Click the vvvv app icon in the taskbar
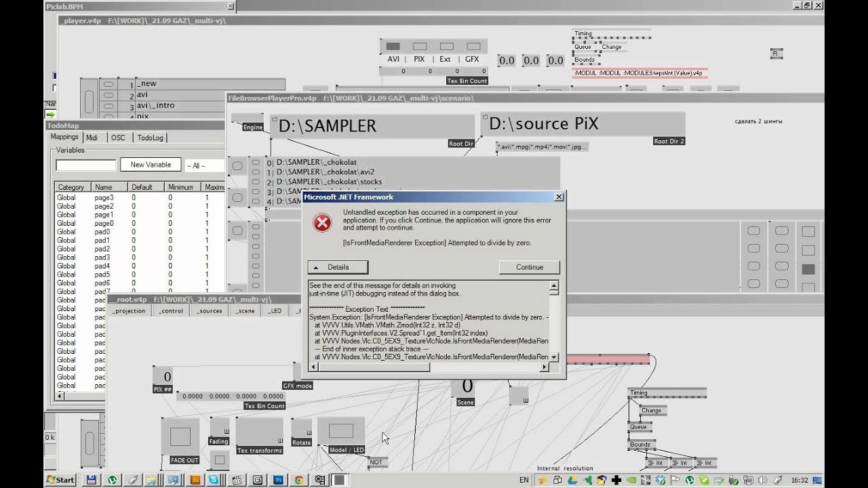The image size is (868, 488). 339,480
